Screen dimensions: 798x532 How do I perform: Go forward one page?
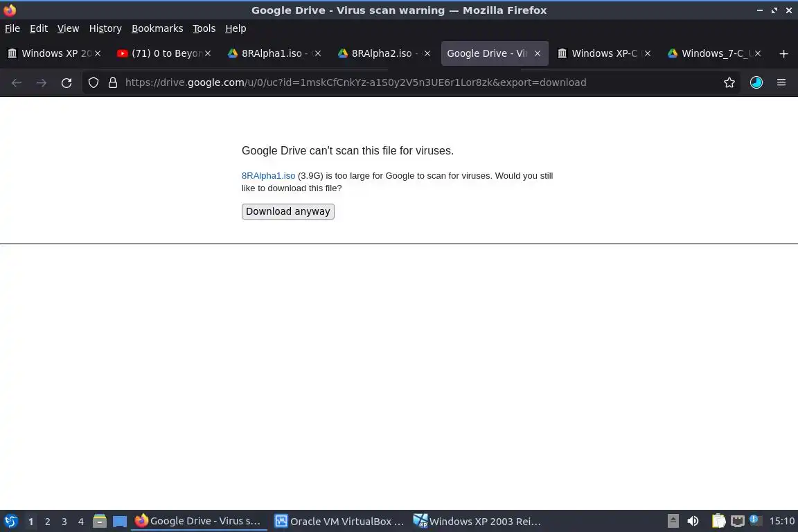(x=42, y=82)
